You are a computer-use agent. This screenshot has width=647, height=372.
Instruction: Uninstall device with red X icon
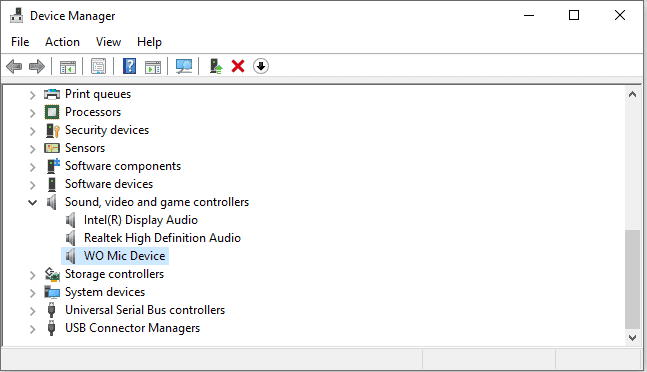point(238,66)
